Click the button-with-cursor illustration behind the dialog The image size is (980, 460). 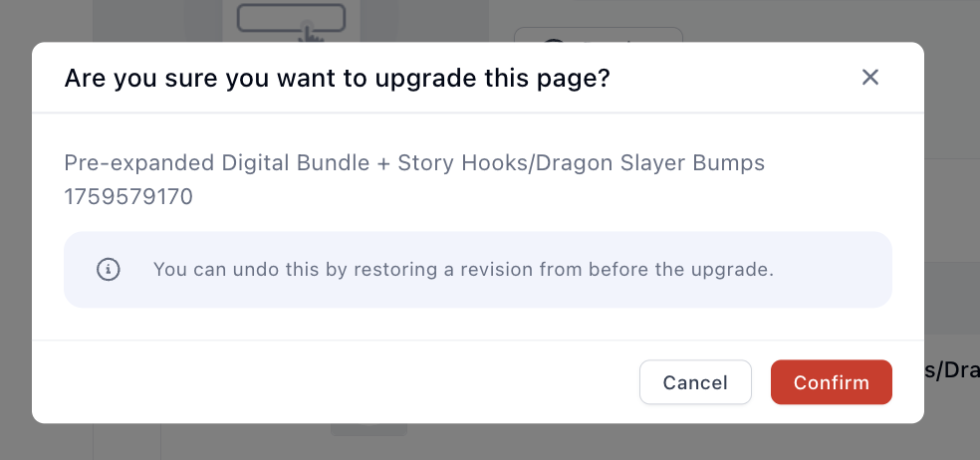tap(290, 18)
